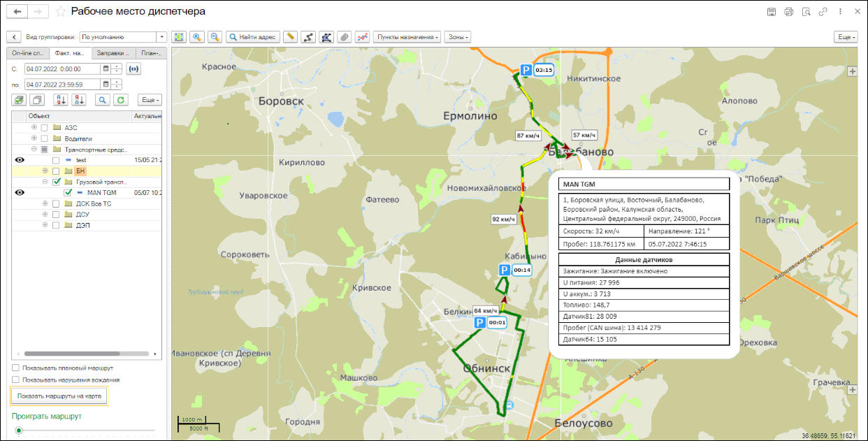
Task: Select the ruler measurement tool
Action: tap(290, 37)
